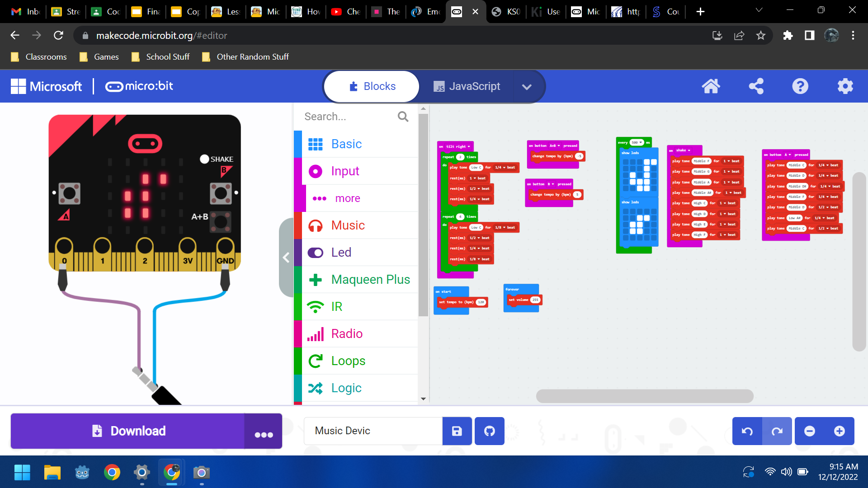Open the tilt direction dropdown on the block
The height and width of the screenshot is (488, 868).
(x=468, y=146)
